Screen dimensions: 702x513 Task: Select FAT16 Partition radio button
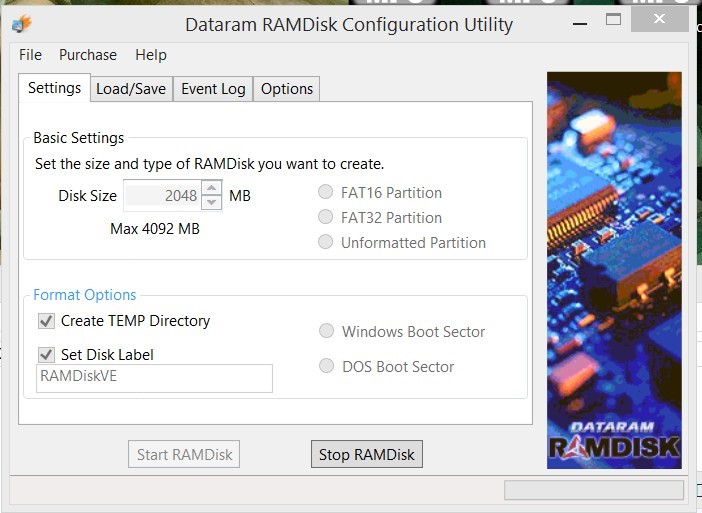pos(325,192)
